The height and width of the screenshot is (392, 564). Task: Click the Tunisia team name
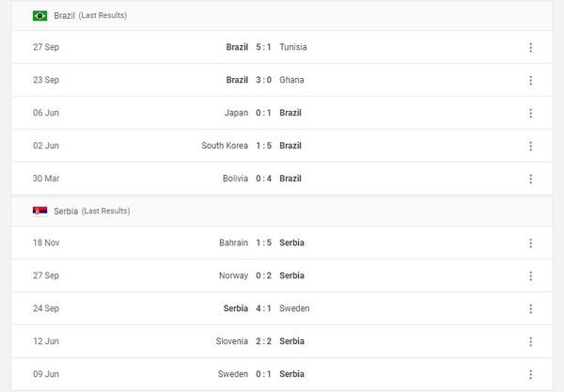click(293, 47)
